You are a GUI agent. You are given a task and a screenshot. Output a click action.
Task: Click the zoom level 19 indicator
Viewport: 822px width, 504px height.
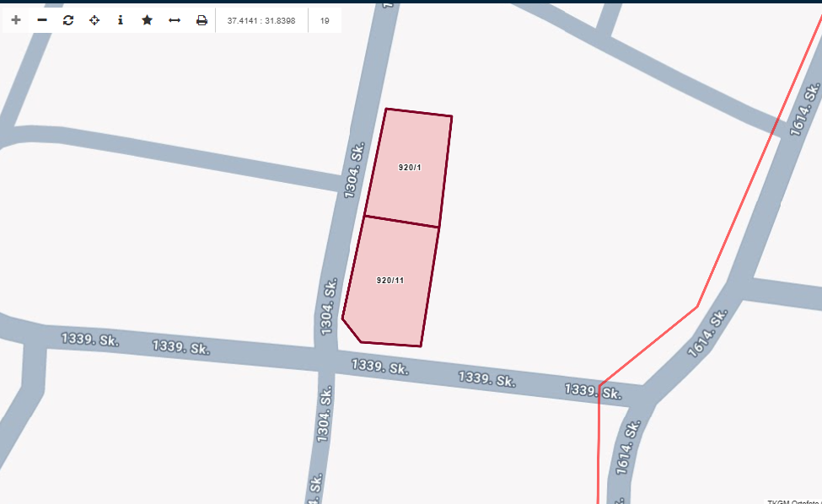(x=325, y=20)
